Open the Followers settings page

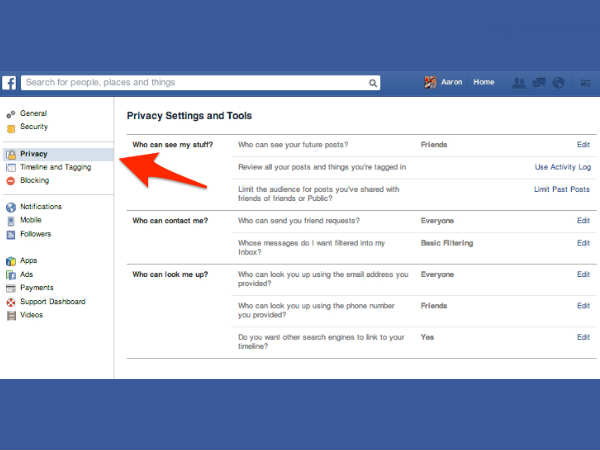36,234
